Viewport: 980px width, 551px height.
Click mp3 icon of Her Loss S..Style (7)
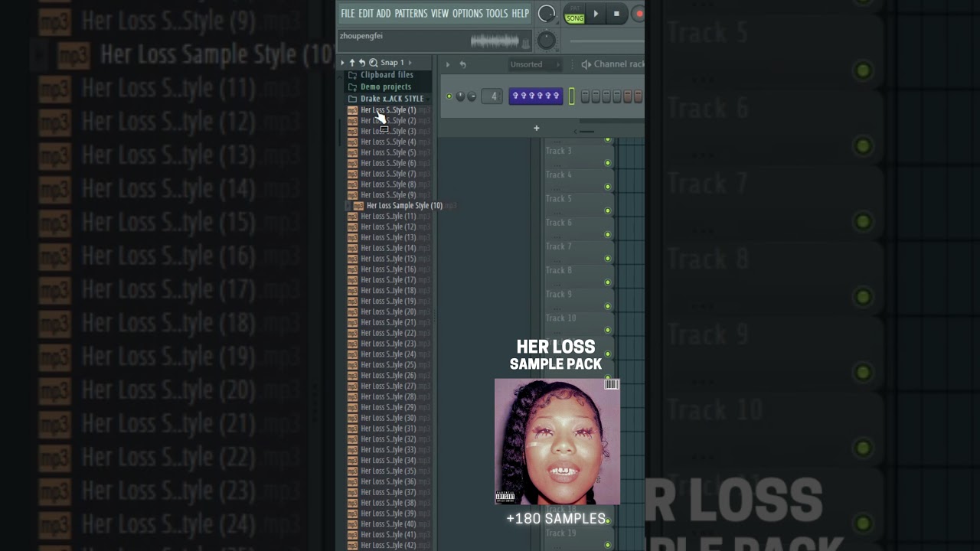coord(352,174)
